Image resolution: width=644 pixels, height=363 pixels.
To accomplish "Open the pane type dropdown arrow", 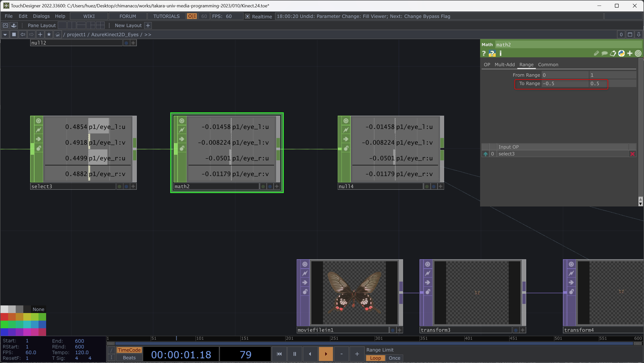I will 5,34.
